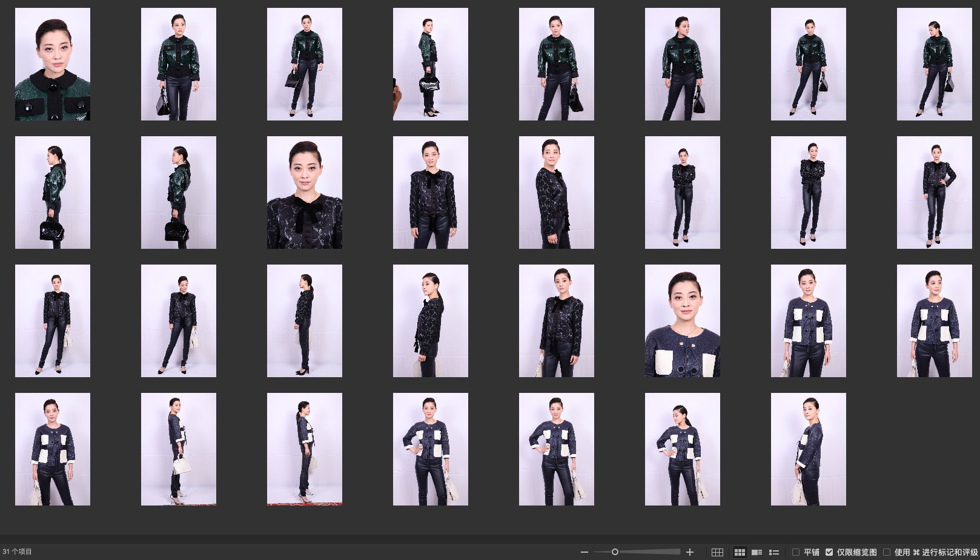
Task: Select full-length black blouse pose with hand on hip
Action: point(935,193)
